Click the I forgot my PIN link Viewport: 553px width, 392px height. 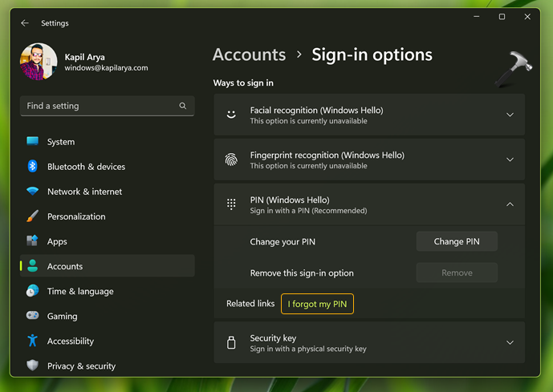coord(317,304)
